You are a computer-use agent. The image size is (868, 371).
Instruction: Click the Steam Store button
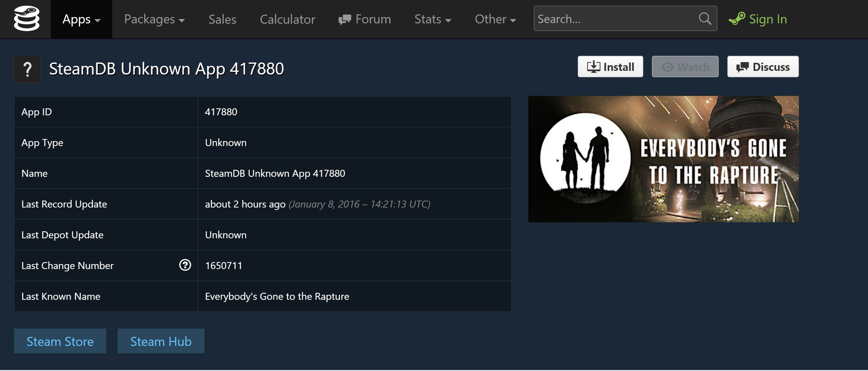tap(60, 341)
